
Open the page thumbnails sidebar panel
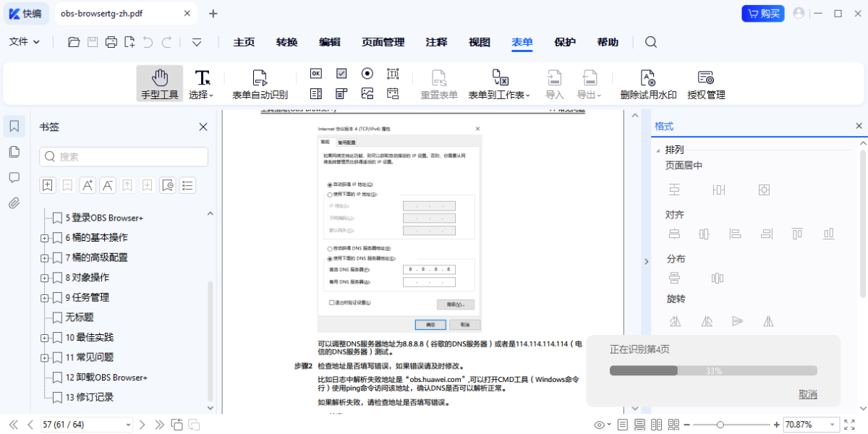[x=14, y=152]
